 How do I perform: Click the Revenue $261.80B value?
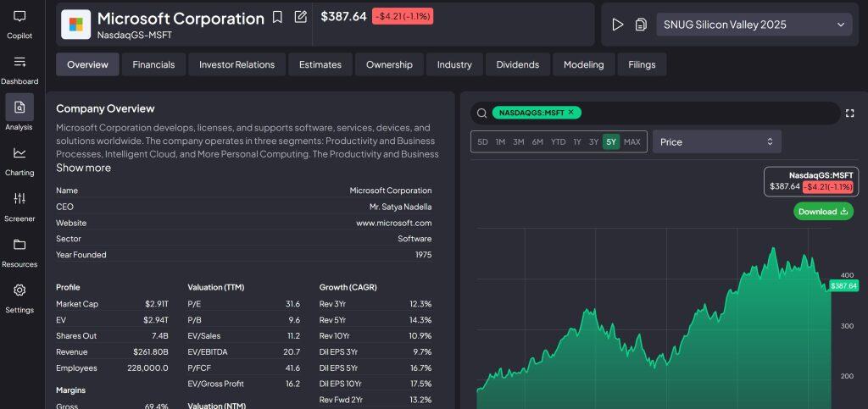pyautogui.click(x=151, y=351)
